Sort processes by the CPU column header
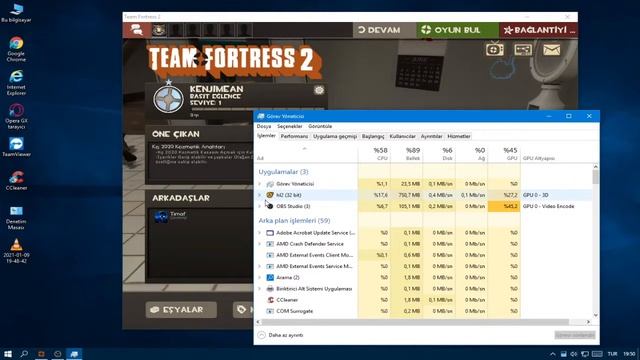Screen dimensions: 640x360 click(374, 154)
